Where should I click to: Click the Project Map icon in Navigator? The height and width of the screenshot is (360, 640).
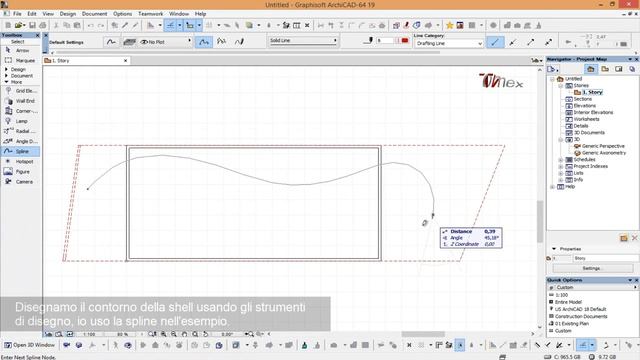tap(591, 69)
